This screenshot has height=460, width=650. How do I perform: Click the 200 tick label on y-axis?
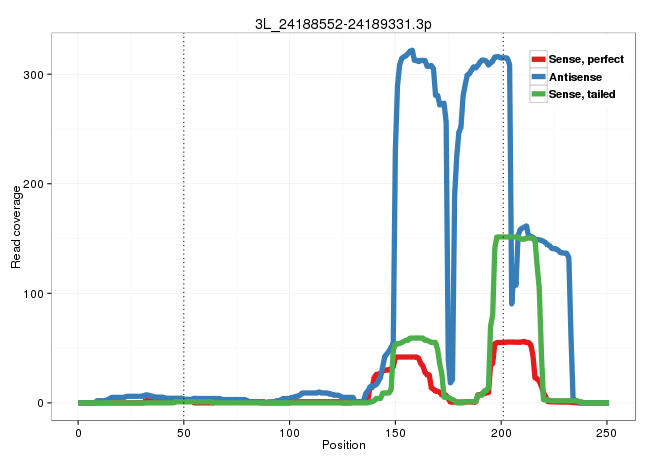(x=34, y=184)
